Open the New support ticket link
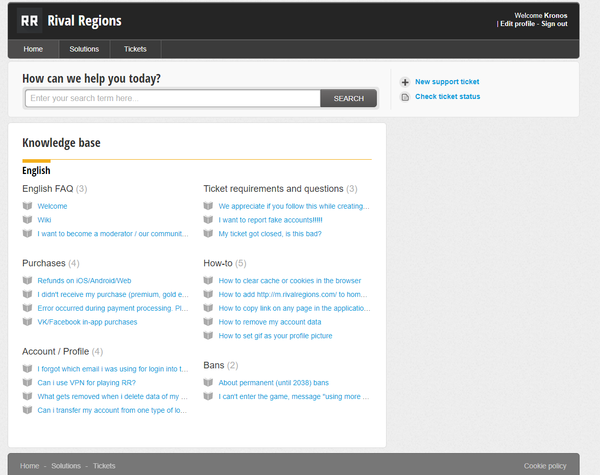 (x=447, y=82)
